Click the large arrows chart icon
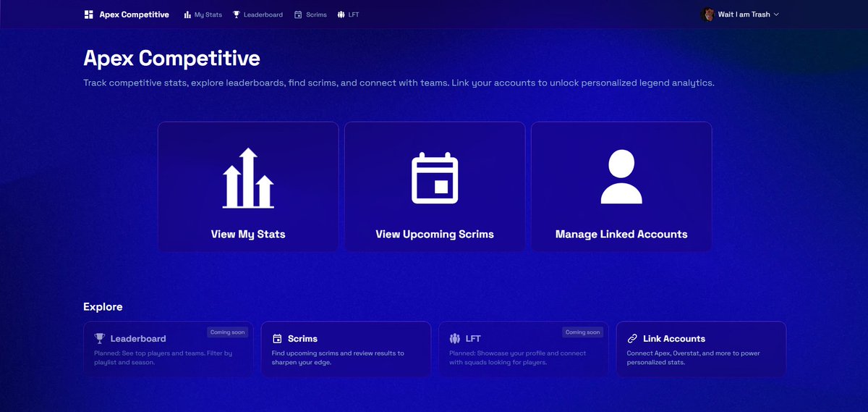868x412 pixels. point(248,178)
